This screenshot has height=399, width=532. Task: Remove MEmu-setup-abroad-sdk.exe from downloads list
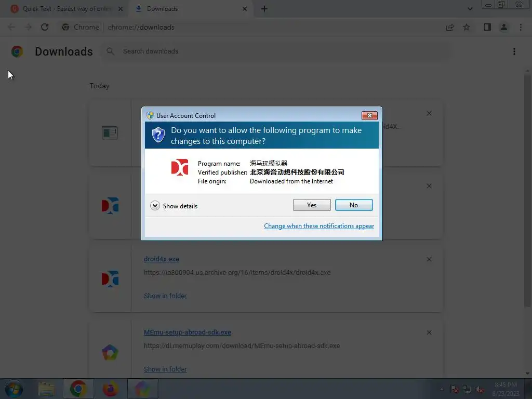coord(429,332)
